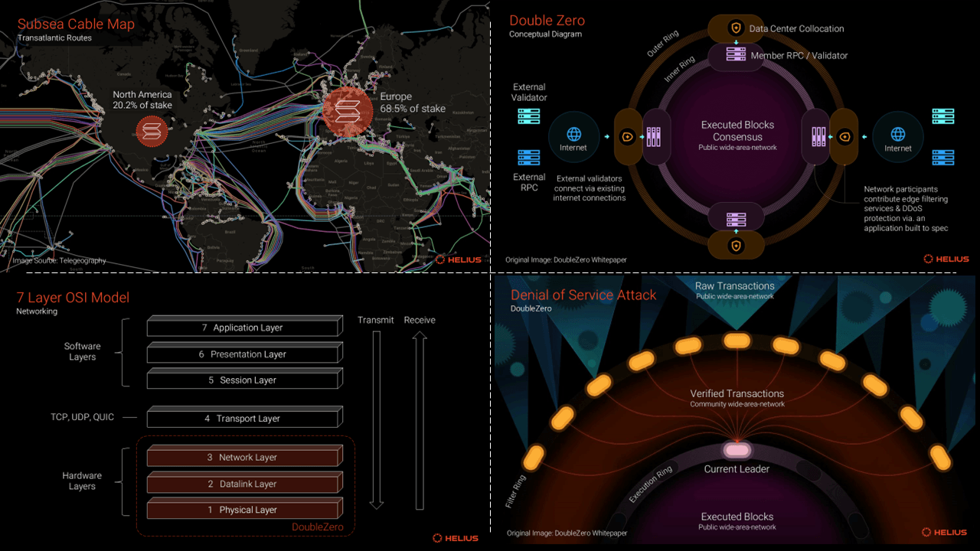Click the purple server rack on left inner ring
The height and width of the screenshot is (551, 980).
click(x=654, y=137)
